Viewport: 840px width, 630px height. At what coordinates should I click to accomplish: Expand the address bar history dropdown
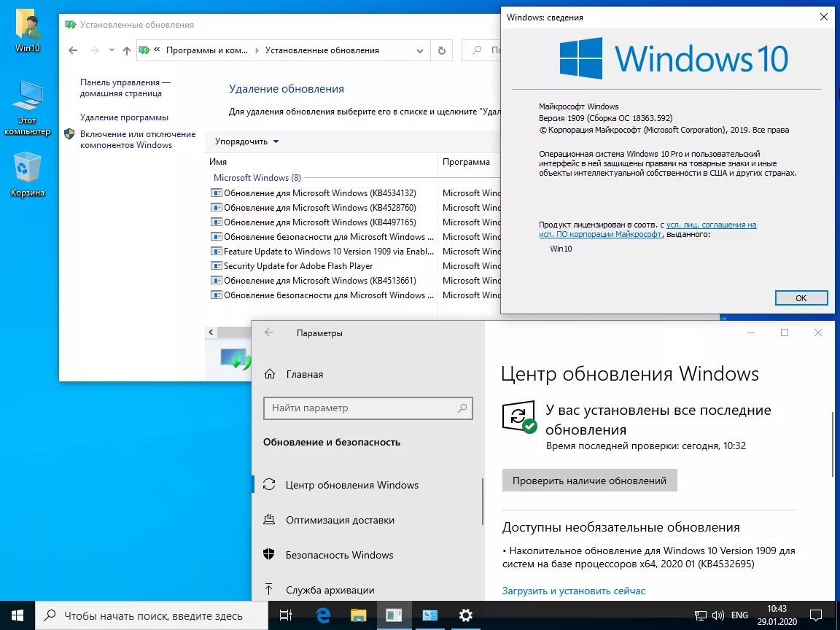[420, 50]
